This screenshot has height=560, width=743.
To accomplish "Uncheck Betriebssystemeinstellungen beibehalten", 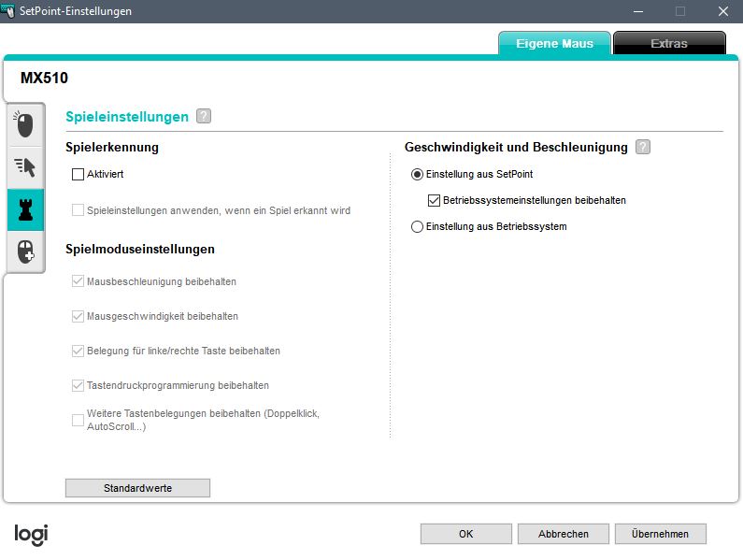I will point(434,200).
